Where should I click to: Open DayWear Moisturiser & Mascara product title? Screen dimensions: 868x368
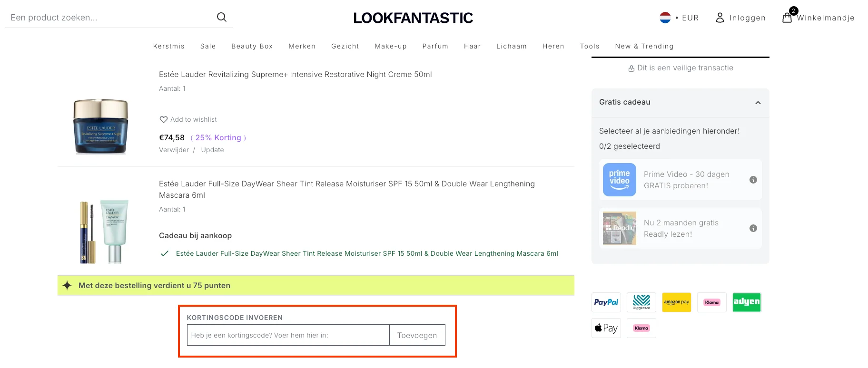click(347, 189)
